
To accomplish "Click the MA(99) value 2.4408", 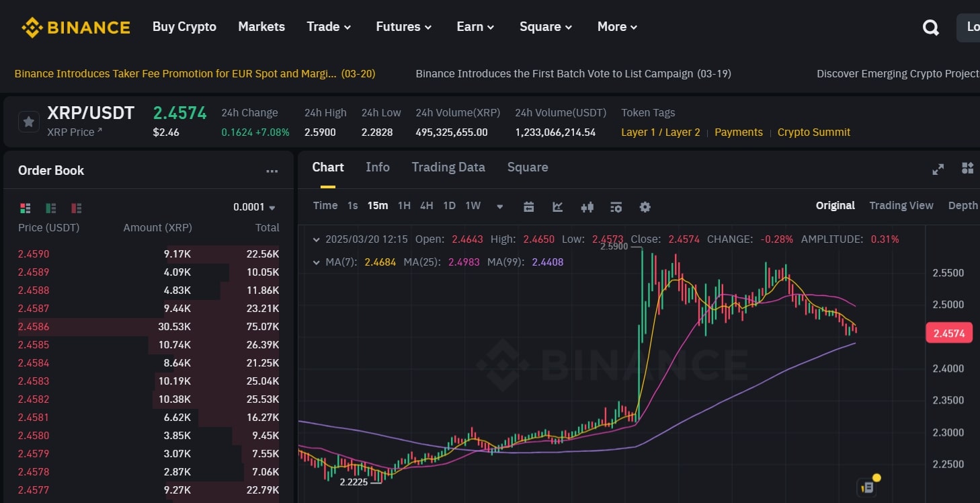I will tap(548, 262).
